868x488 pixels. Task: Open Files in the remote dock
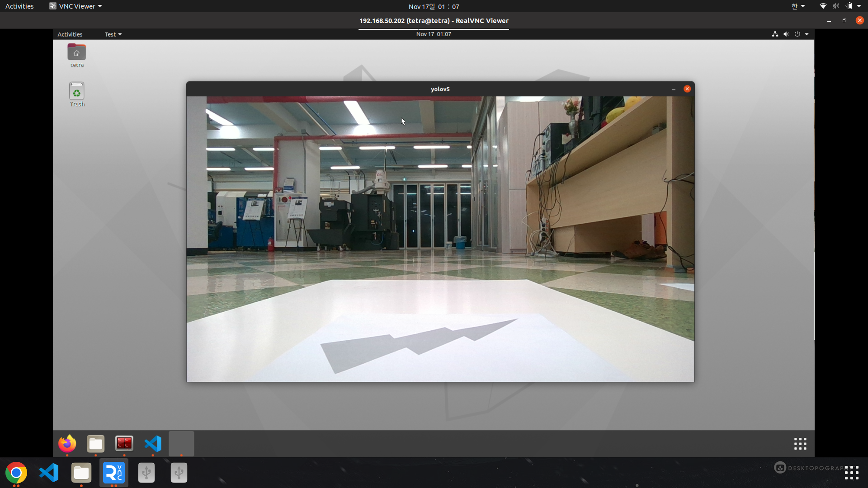coord(96,444)
